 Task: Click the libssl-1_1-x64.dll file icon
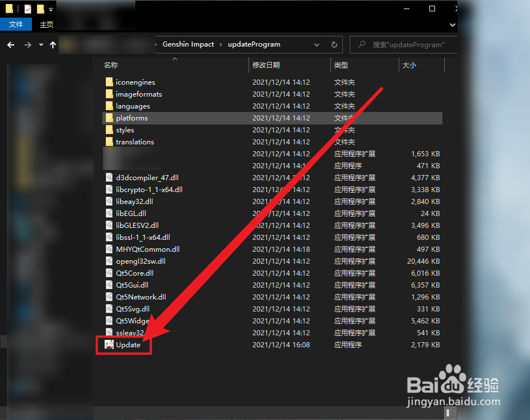(x=109, y=237)
